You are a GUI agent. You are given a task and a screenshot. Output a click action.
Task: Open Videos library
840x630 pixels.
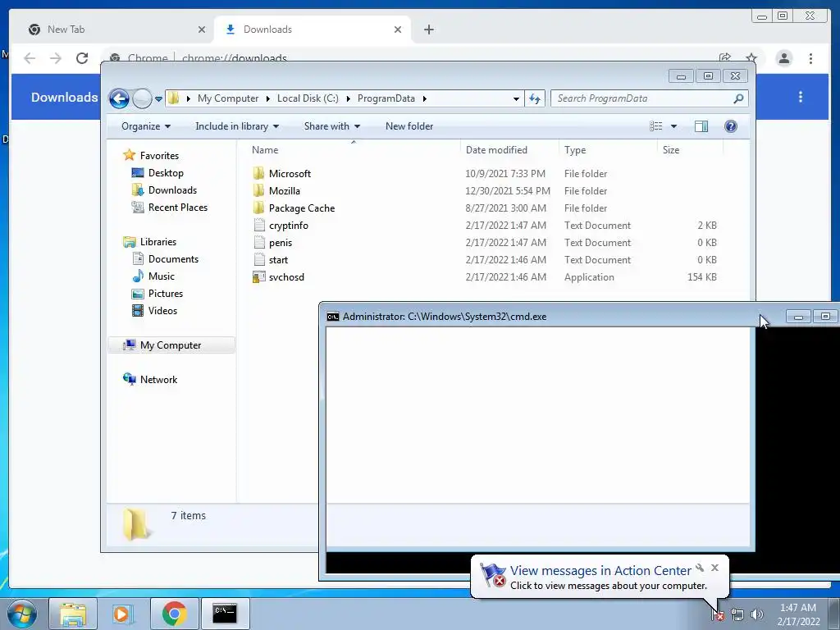point(162,311)
